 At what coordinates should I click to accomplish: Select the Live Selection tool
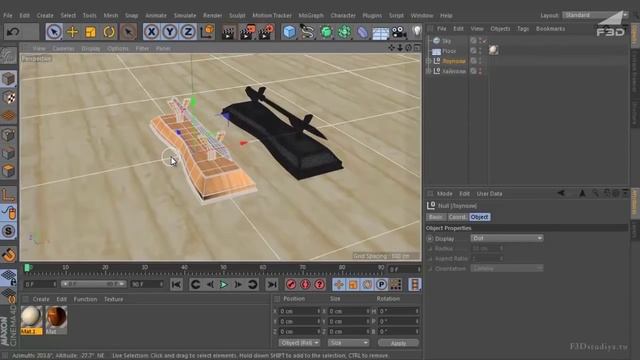[53, 31]
